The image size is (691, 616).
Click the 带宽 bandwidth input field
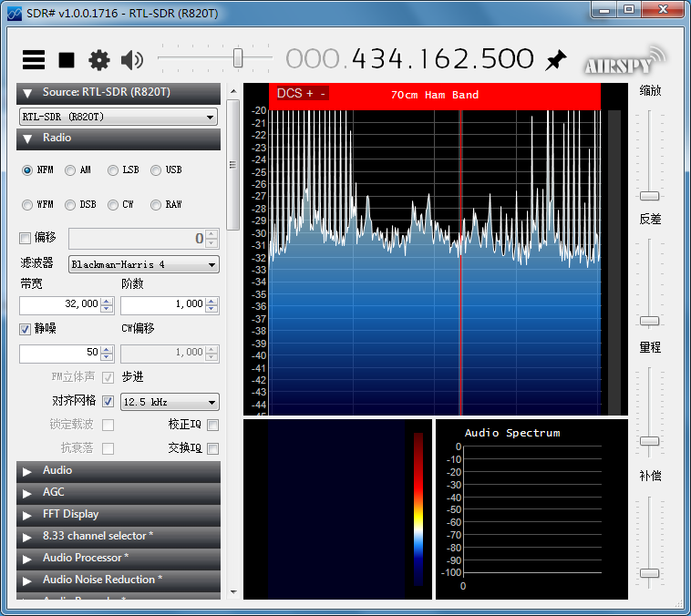(59, 304)
